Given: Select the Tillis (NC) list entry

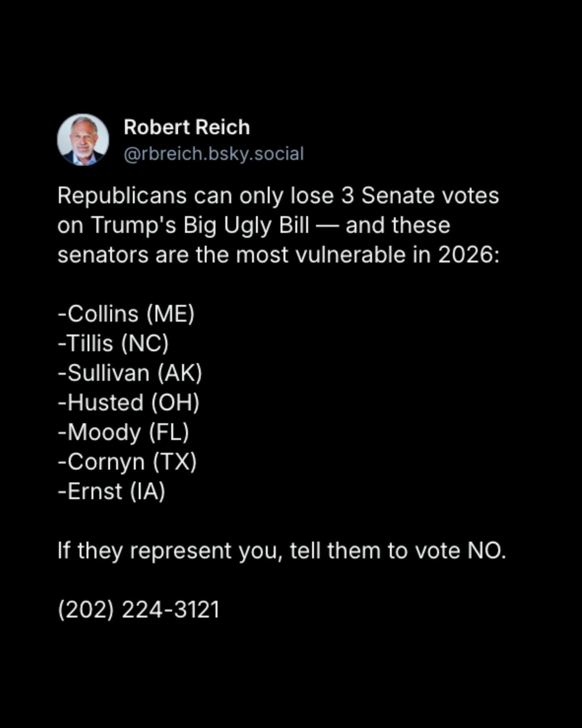Looking at the screenshot, I should 113,343.
